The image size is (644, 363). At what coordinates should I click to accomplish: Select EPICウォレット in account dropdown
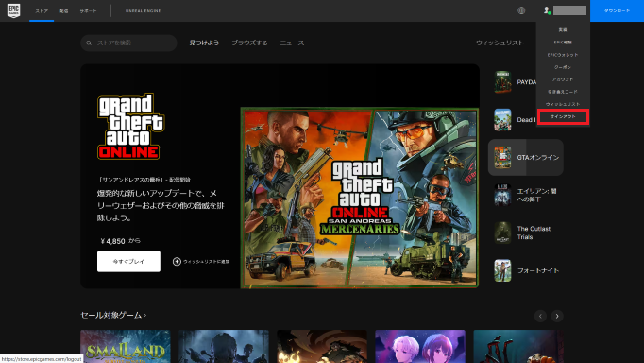point(563,55)
